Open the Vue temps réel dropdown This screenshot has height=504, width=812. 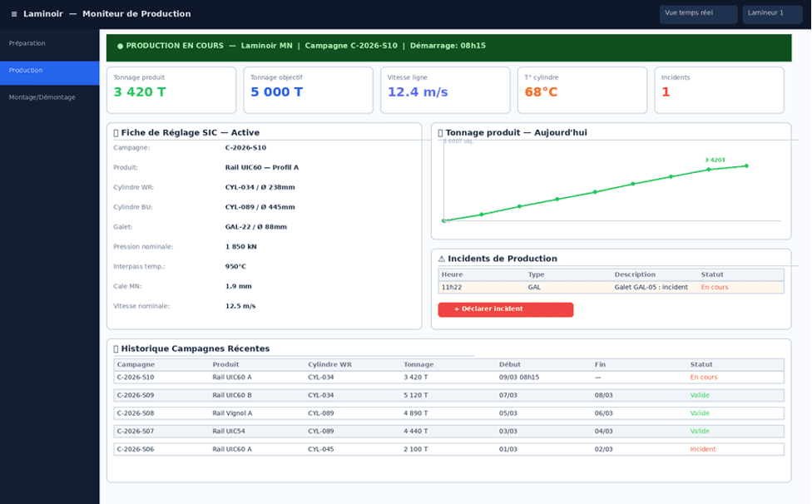click(698, 14)
